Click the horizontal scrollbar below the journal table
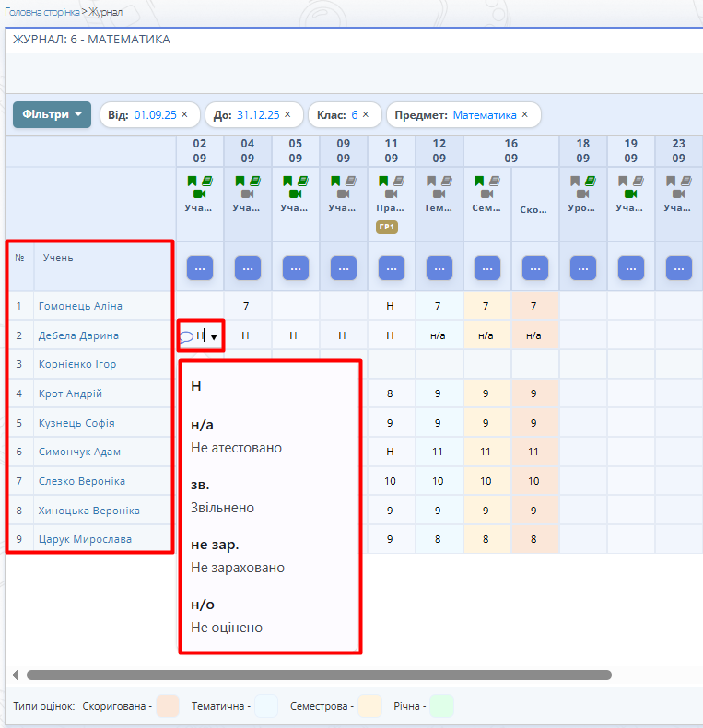703x728 pixels. [x=318, y=675]
